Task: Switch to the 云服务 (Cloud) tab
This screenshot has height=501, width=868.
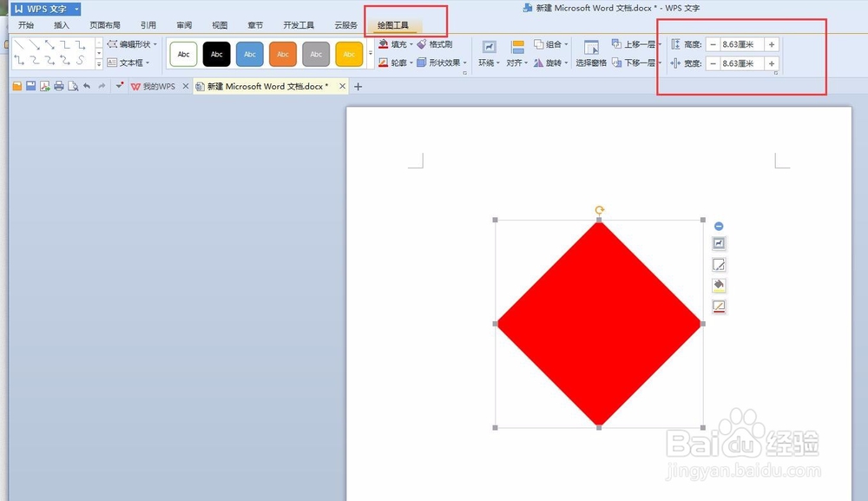Action: (x=345, y=25)
